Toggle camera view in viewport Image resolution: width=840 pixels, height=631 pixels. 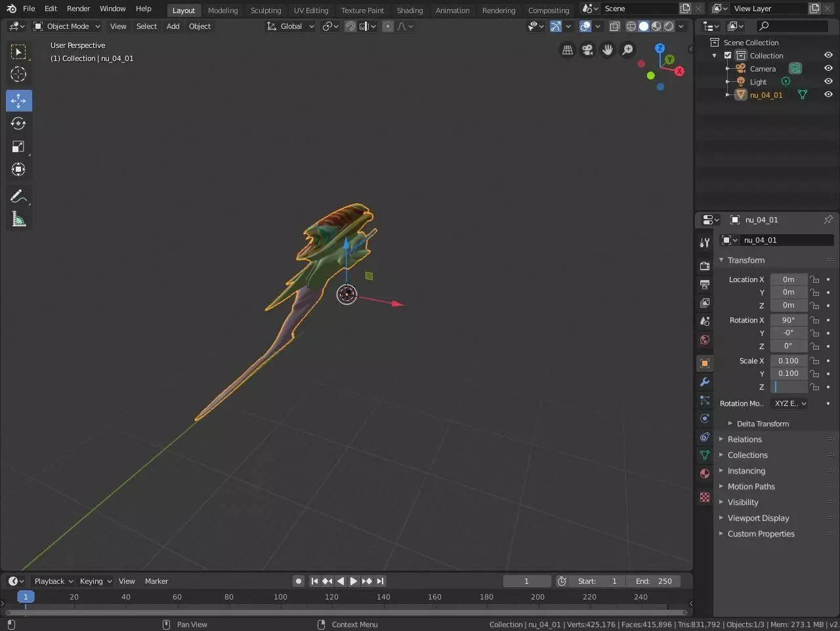point(587,50)
